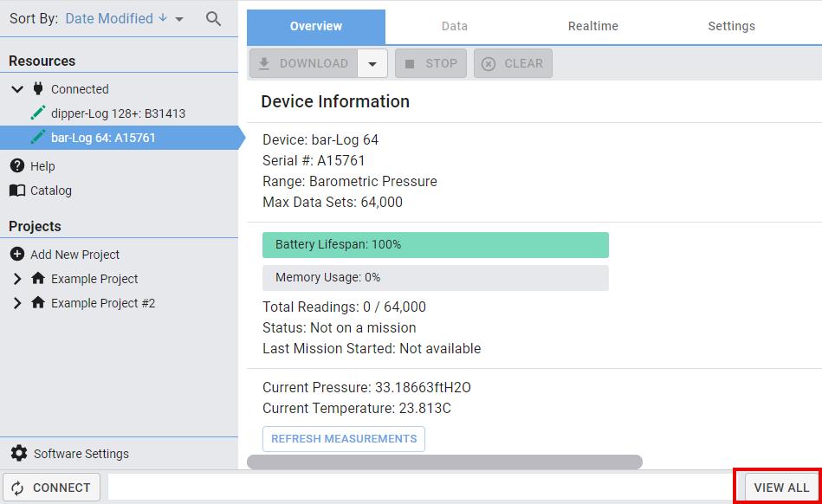This screenshot has width=822, height=504.
Task: Open the Download options dropdown arrow
Action: [x=372, y=63]
